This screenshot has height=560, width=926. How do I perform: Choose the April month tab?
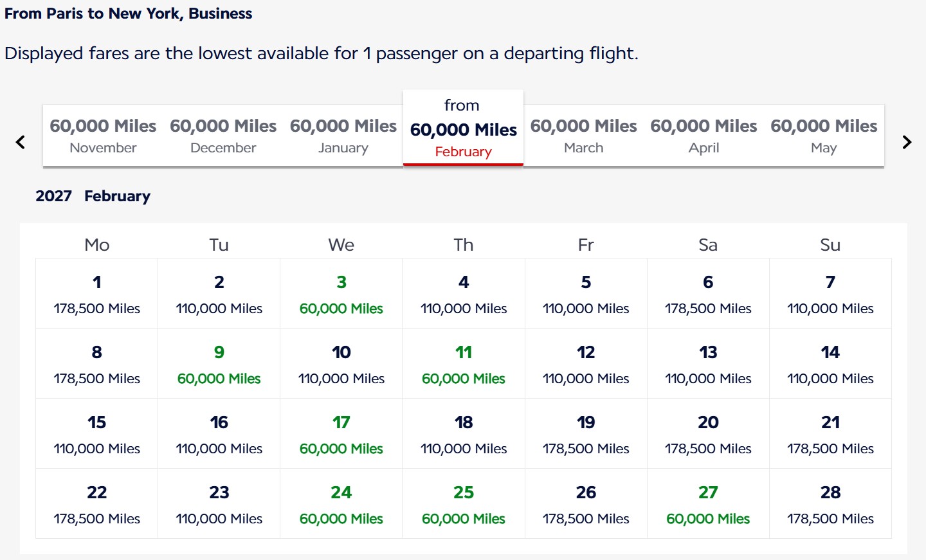(x=704, y=136)
